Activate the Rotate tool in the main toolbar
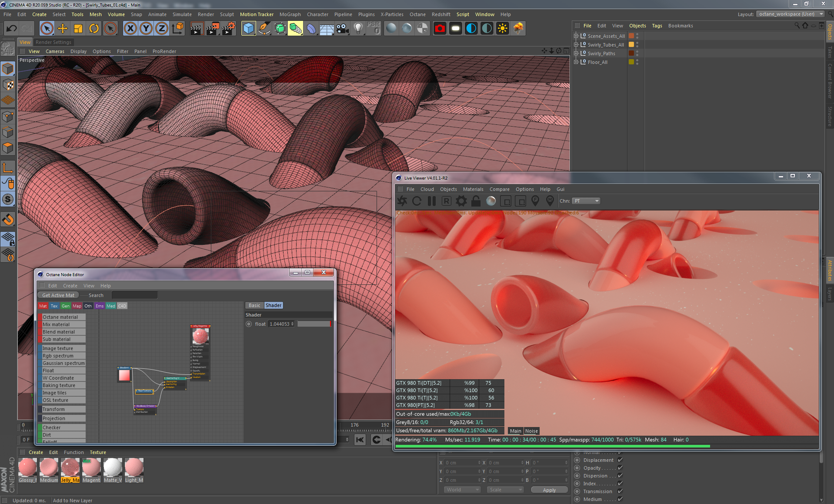Screen dimensions: 834x504 click(94, 28)
